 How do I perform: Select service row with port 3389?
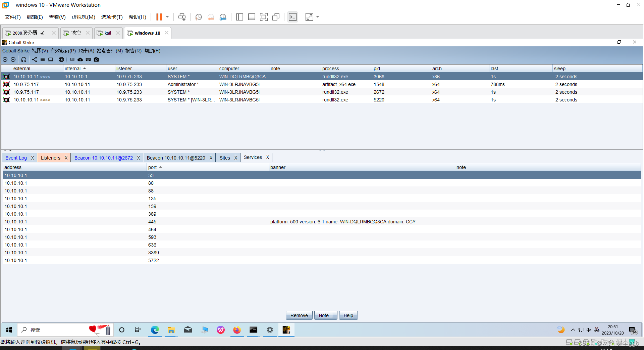(322, 253)
